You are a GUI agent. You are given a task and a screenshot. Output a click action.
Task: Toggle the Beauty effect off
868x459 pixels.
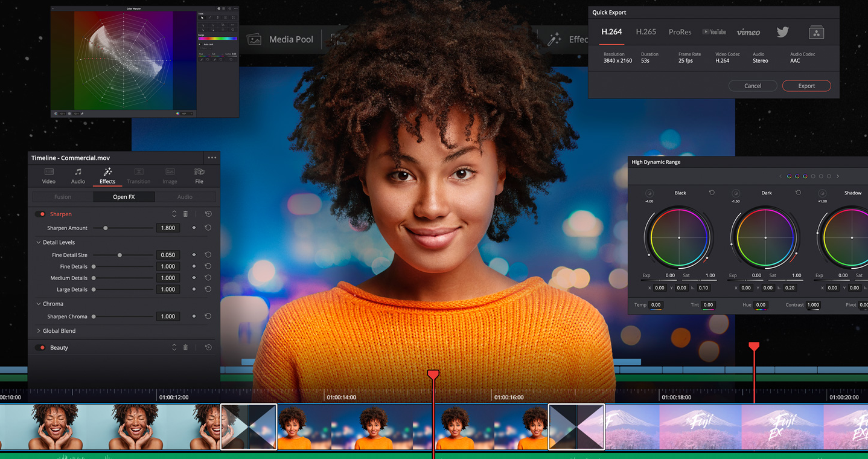(x=40, y=347)
